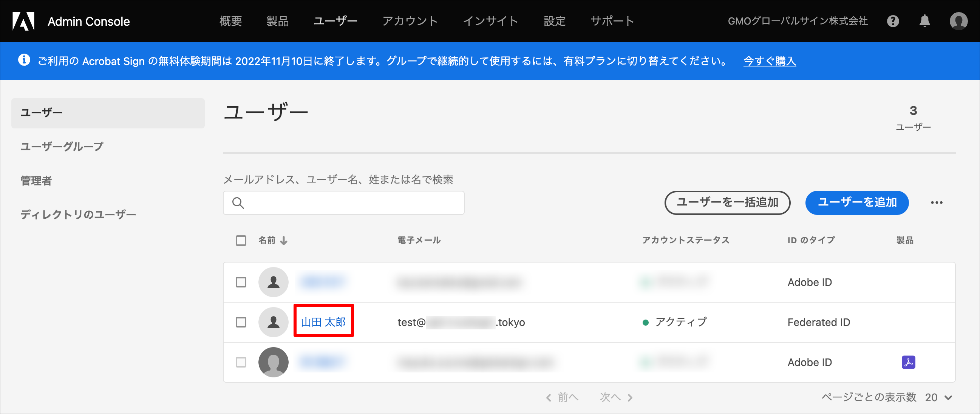
Task: Click the test@ .tokyo email cell
Action: click(461, 322)
